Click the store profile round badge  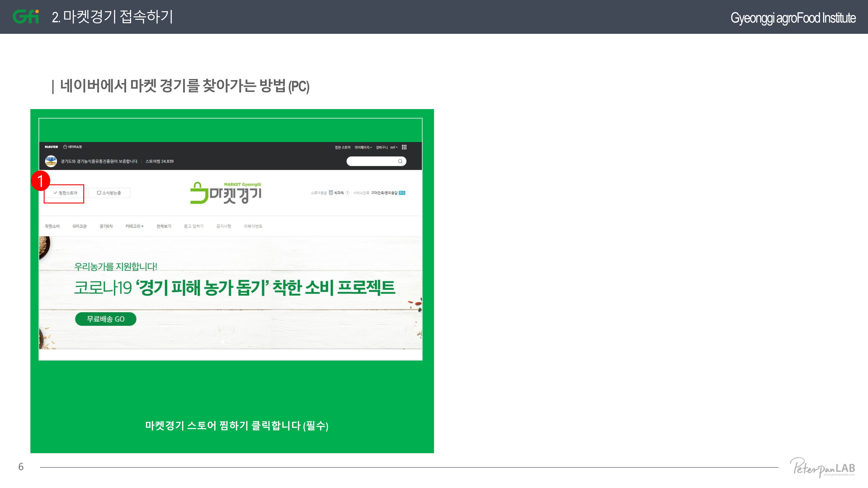point(51,161)
